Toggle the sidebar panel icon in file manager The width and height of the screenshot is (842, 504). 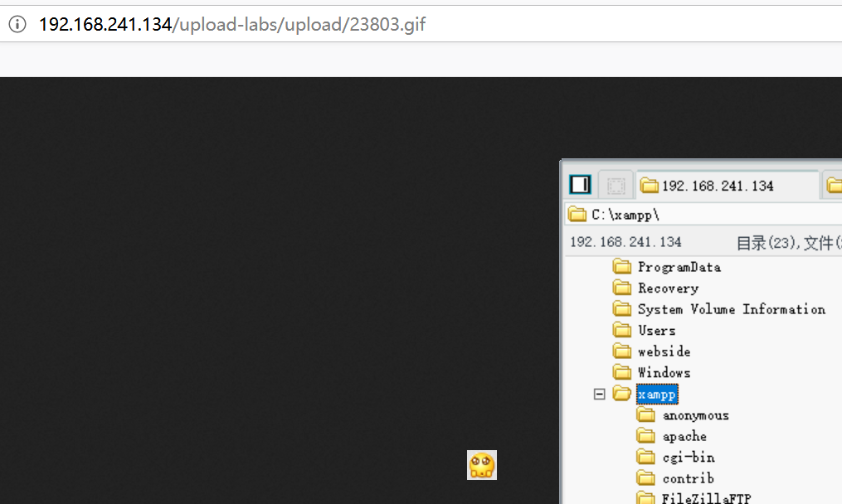[580, 185]
